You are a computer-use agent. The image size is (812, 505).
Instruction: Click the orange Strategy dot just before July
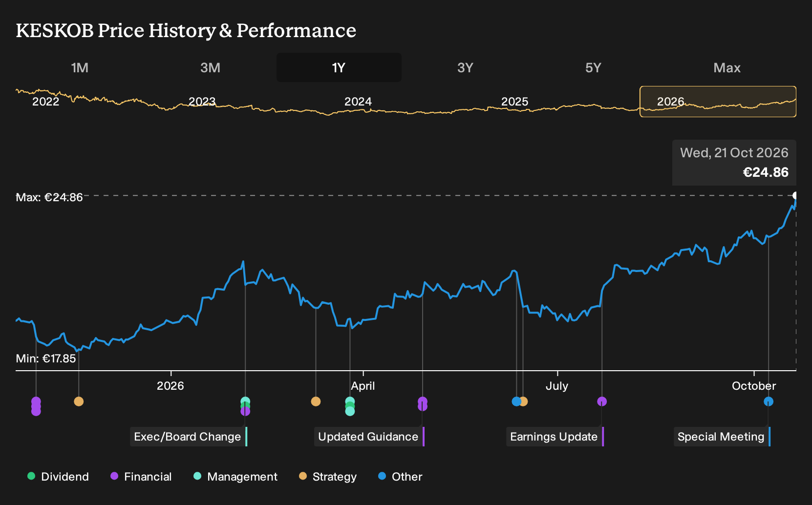click(524, 401)
